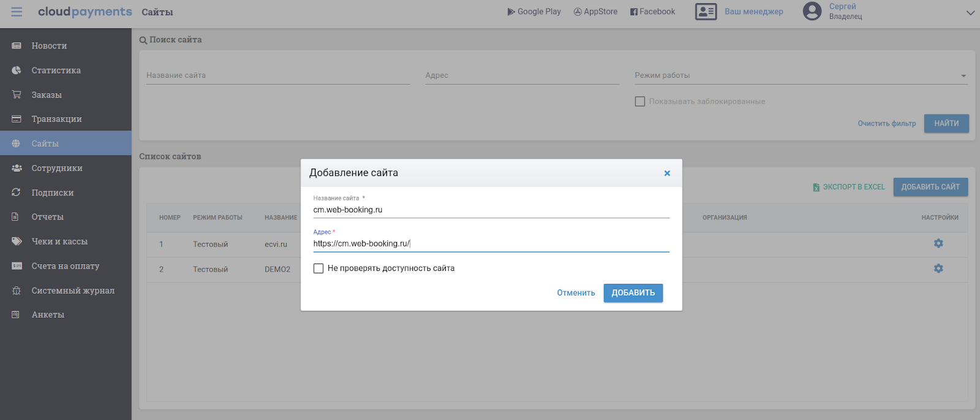This screenshot has height=420, width=980.
Task: Click the hamburger menu icon
Action: 17,12
